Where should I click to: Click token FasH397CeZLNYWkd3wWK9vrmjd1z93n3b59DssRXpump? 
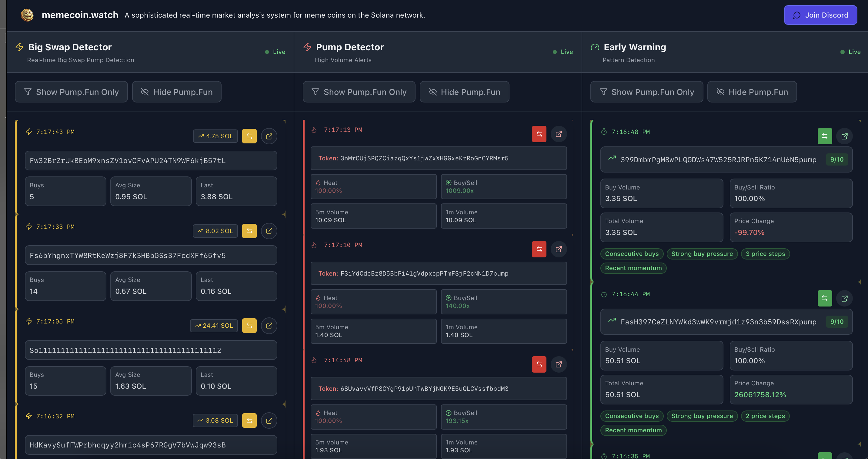(x=718, y=322)
